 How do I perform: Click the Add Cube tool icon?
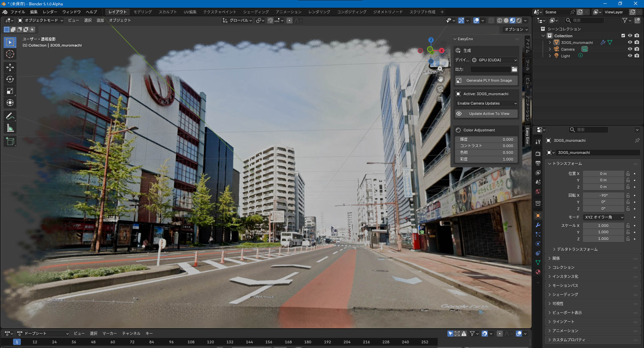10,141
